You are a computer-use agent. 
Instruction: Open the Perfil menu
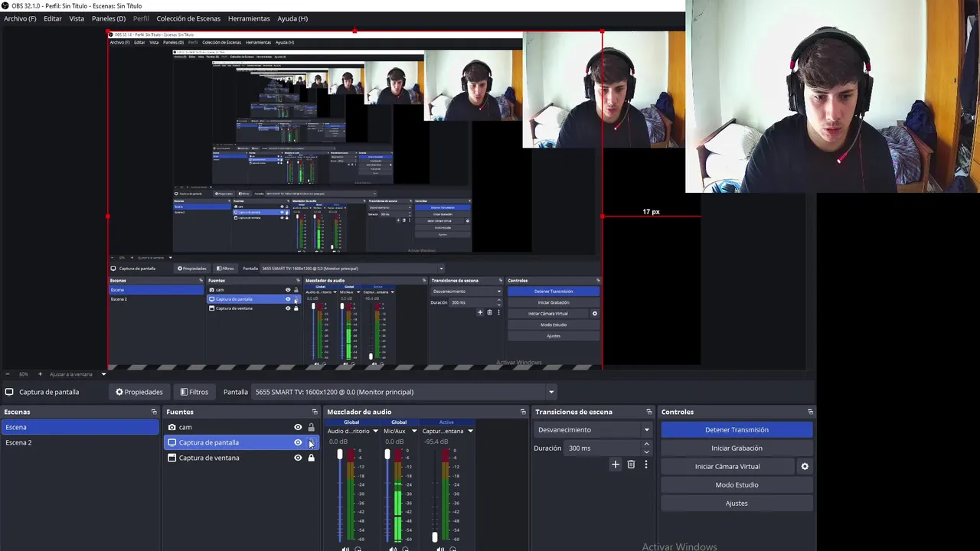tap(141, 18)
